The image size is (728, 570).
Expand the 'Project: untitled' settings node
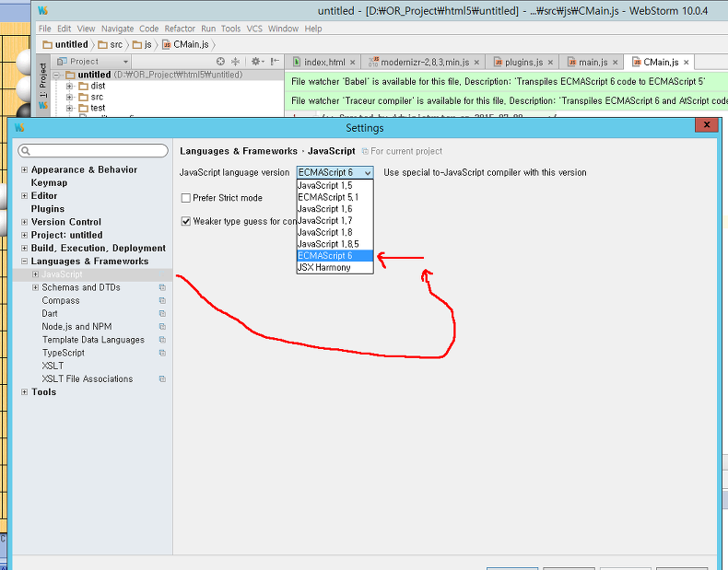(x=25, y=235)
